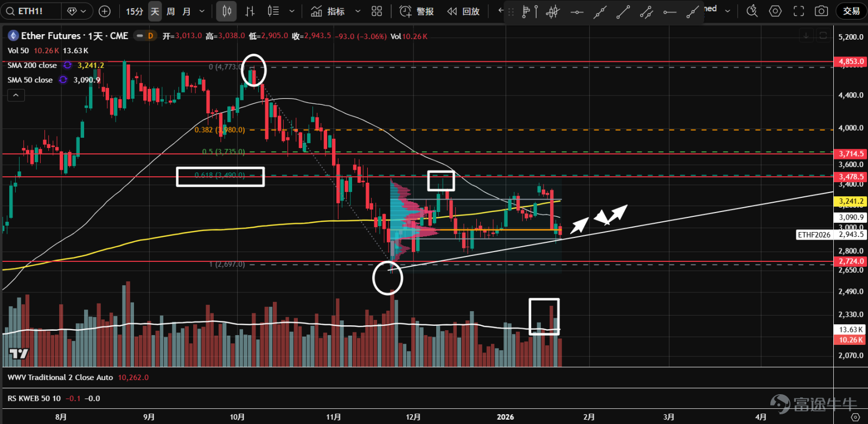Open the 指标 indicators menu
Viewport: 868px width, 424px height.
point(328,11)
